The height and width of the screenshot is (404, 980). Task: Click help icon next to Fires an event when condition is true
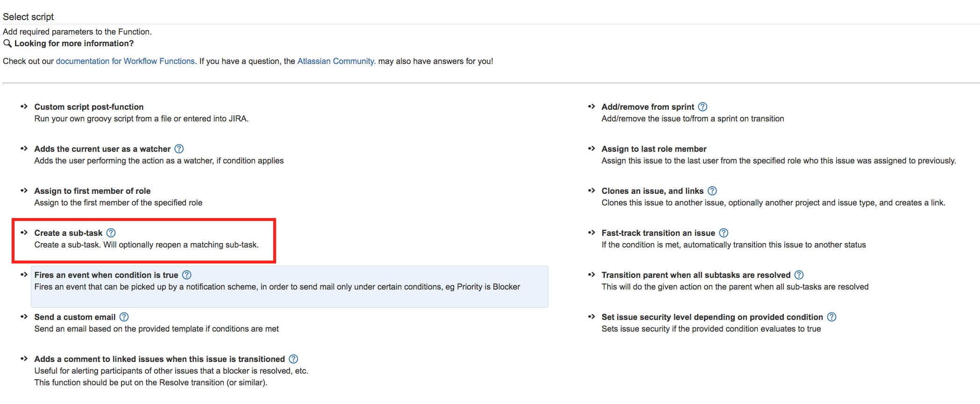pos(187,275)
